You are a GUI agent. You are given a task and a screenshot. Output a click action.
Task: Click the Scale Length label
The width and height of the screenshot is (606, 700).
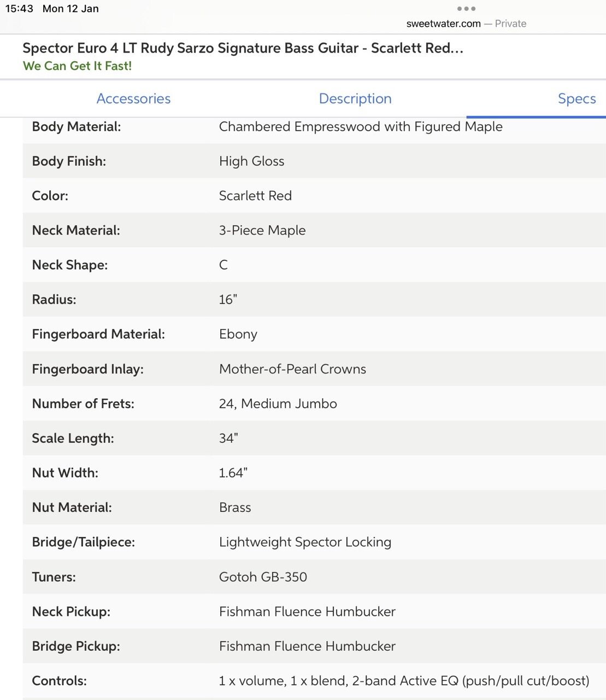click(73, 438)
